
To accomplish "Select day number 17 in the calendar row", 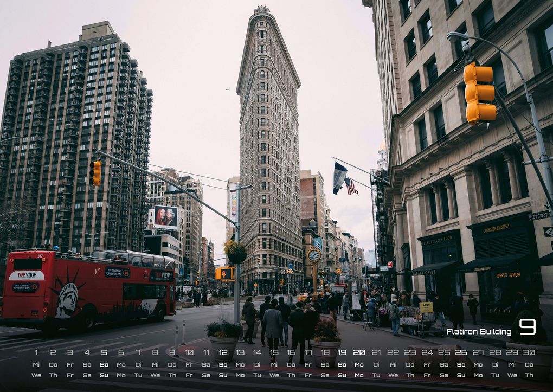I will 308,352.
